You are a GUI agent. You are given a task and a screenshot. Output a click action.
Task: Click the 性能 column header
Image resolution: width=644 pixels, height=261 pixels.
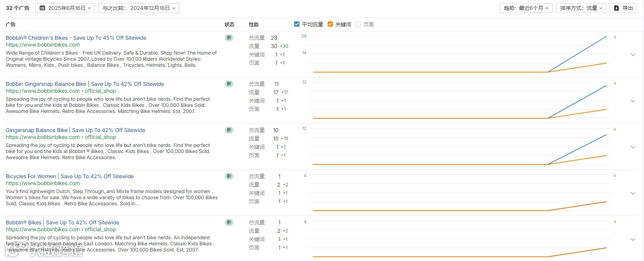(254, 24)
